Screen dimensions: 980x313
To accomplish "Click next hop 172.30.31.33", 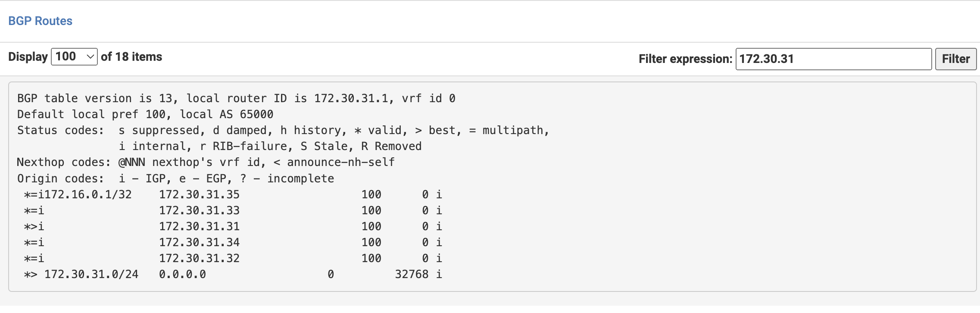I will (199, 210).
